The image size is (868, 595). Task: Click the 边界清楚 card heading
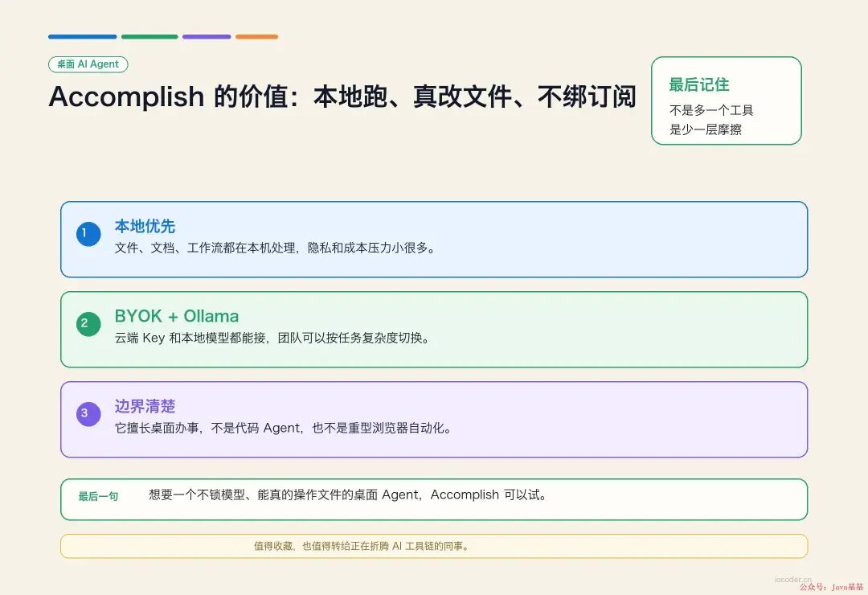click(x=145, y=406)
